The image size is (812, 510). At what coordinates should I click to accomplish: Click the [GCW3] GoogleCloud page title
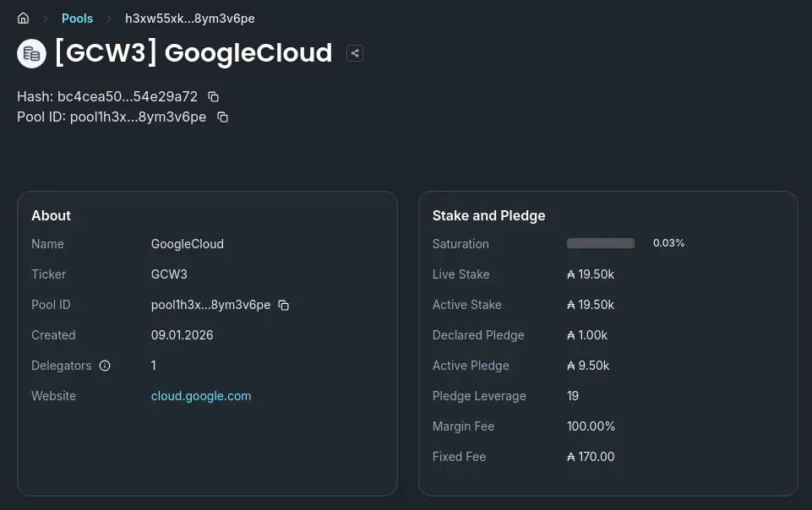[193, 53]
